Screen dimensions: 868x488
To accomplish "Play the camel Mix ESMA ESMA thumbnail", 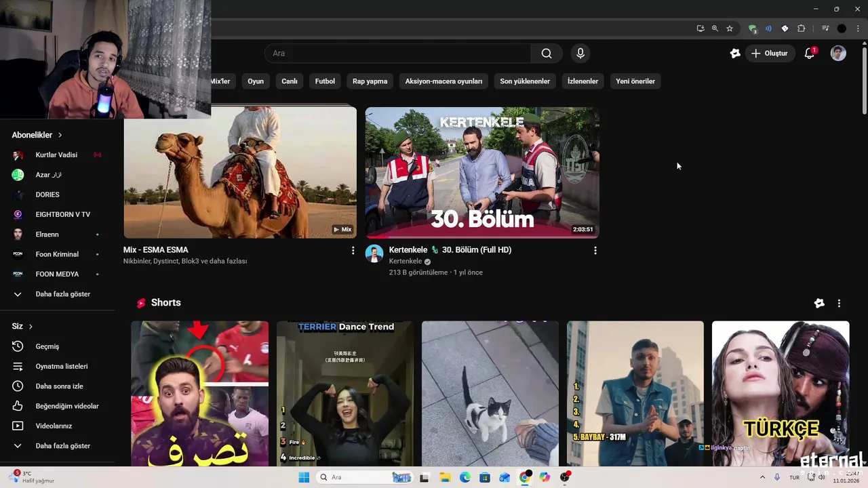I will (x=240, y=173).
